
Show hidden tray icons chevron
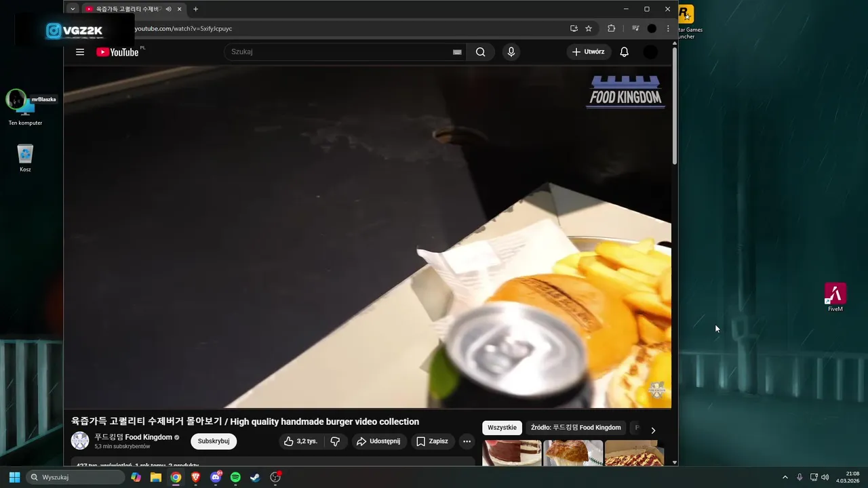click(x=785, y=477)
